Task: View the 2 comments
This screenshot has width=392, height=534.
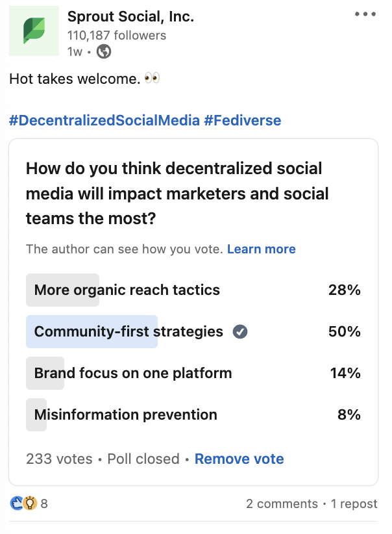Action: click(282, 503)
